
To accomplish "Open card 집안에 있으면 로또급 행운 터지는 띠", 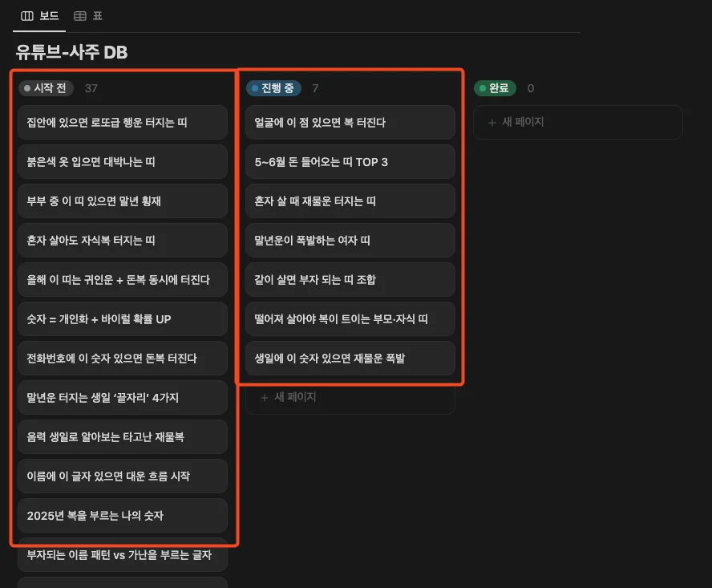I will point(123,122).
